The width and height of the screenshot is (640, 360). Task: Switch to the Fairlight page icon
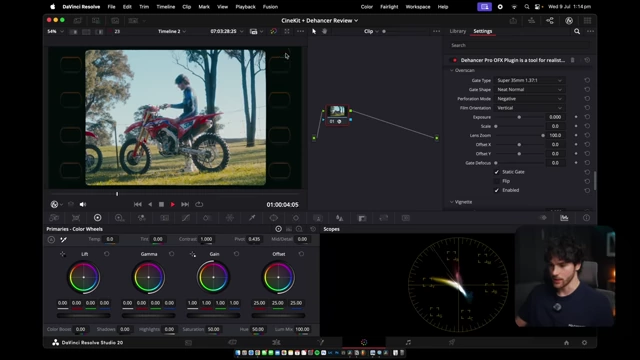click(408, 342)
